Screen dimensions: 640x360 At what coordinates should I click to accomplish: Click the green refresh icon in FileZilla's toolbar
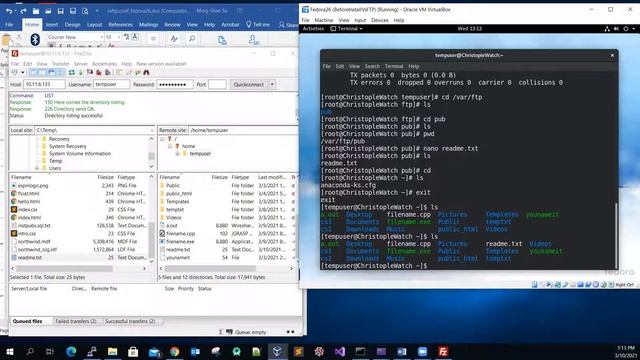click(x=72, y=73)
